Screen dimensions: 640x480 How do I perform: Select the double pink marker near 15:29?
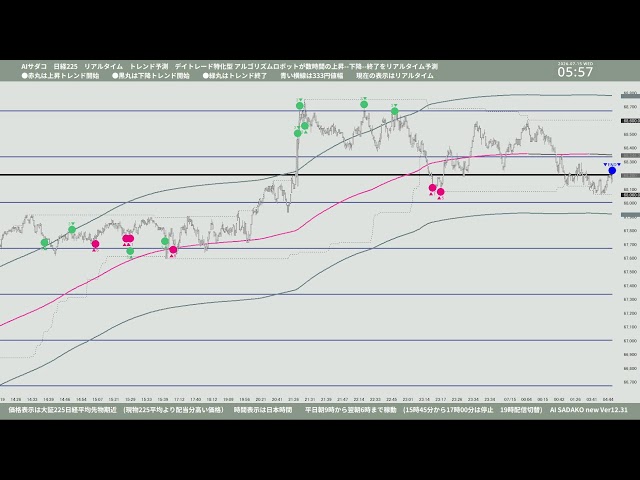coord(128,239)
